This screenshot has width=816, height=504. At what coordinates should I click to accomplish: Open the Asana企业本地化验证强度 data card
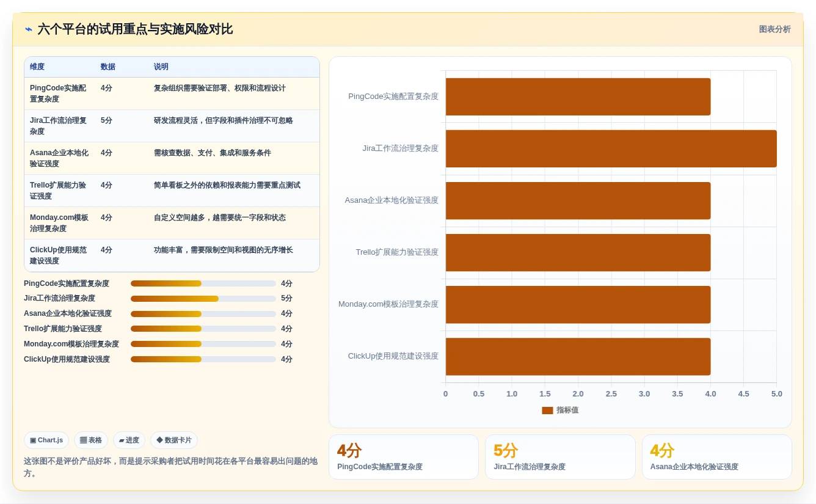(717, 457)
